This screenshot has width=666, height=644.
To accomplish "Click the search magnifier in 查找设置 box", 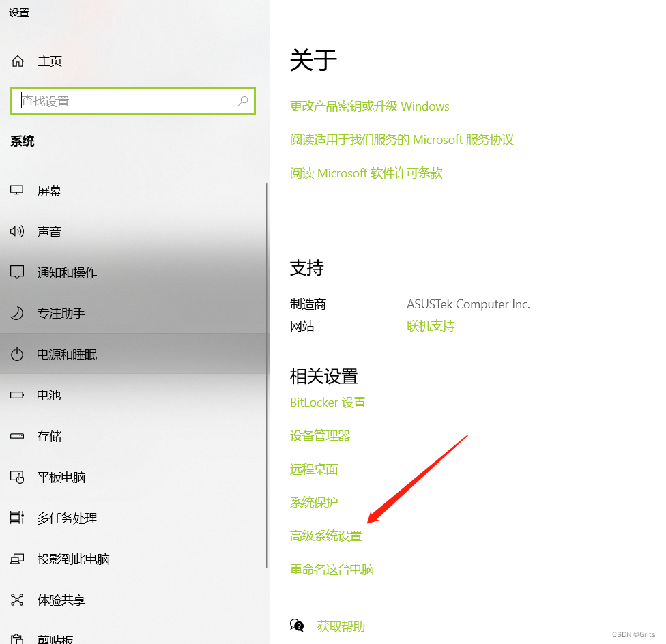I will 242,101.
